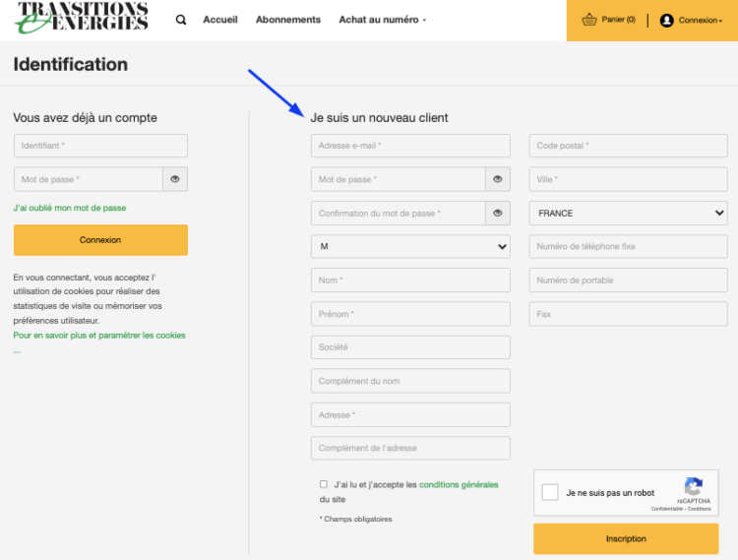The height and width of the screenshot is (560, 738).
Task: Show password in existing account login
Action: tap(175, 179)
